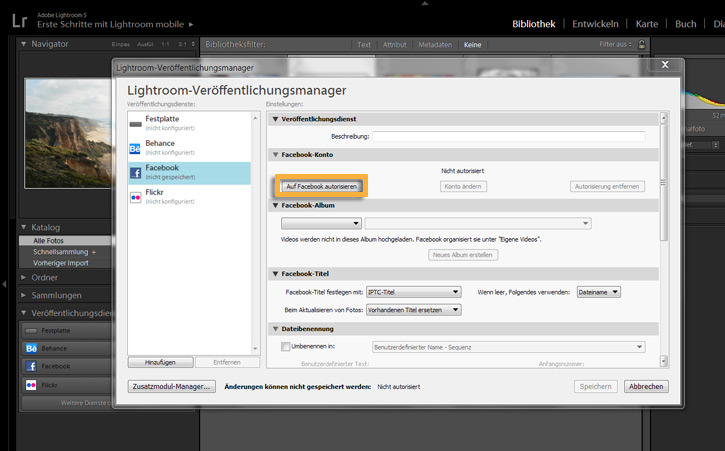Open the identity plate arrow next to title

point(191,25)
